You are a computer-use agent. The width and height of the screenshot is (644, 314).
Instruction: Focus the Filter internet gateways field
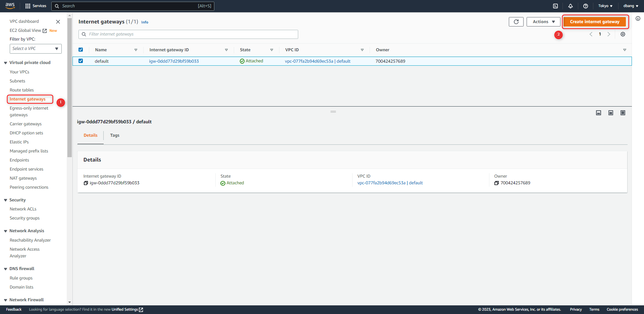pos(188,34)
